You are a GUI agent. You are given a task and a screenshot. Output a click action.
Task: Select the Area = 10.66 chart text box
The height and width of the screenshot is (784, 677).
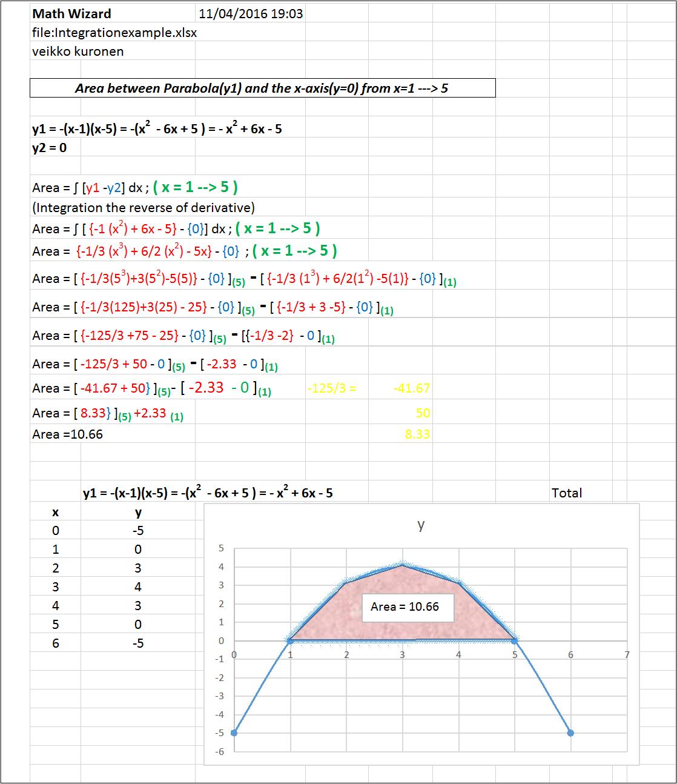coord(408,607)
